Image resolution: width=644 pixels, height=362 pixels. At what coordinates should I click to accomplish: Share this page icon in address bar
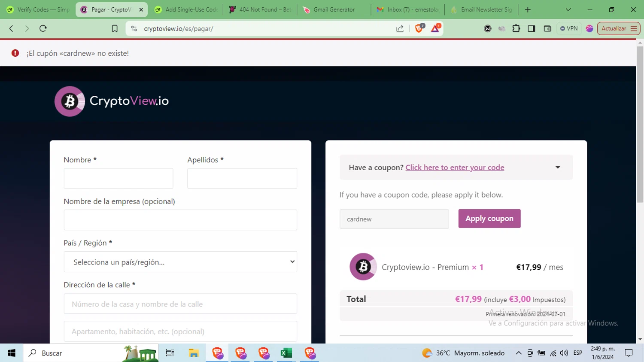pos(400,28)
